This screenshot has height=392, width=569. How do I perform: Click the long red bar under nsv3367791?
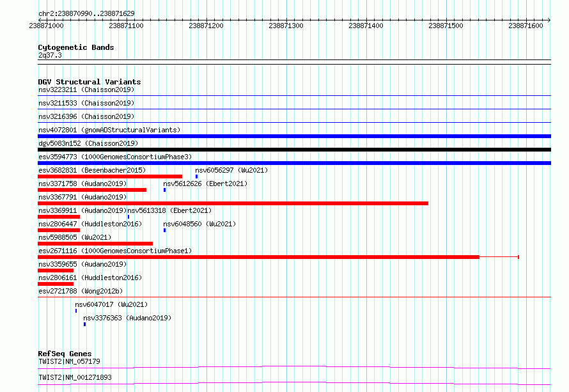tap(233, 203)
